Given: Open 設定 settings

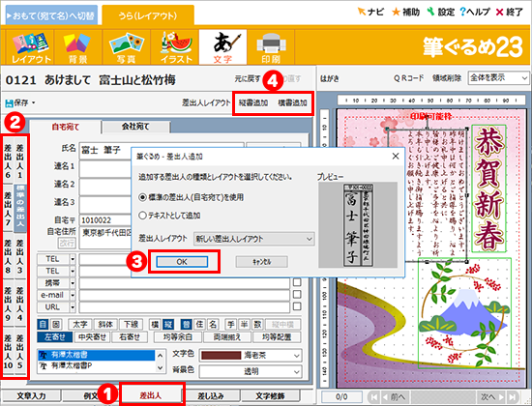Looking at the screenshot, I should click(440, 13).
